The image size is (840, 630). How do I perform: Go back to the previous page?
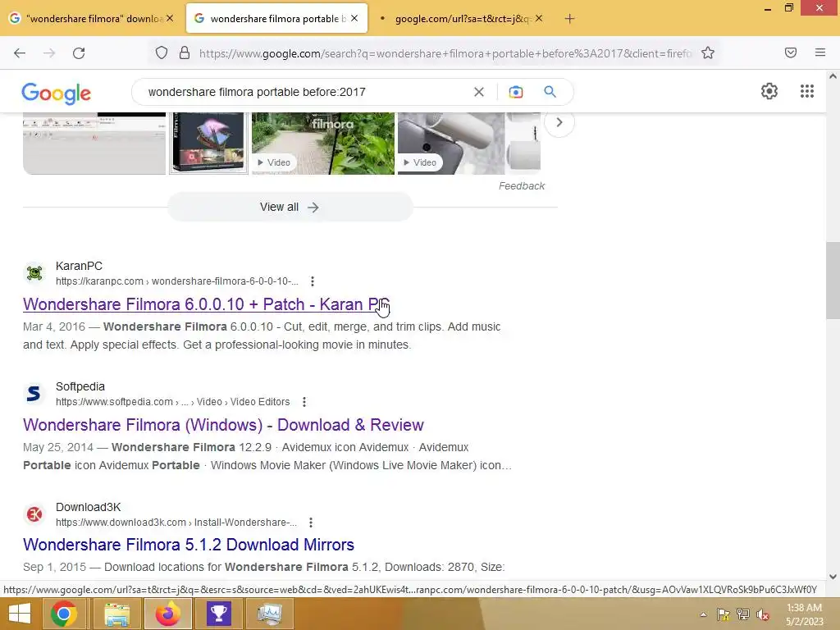20,53
